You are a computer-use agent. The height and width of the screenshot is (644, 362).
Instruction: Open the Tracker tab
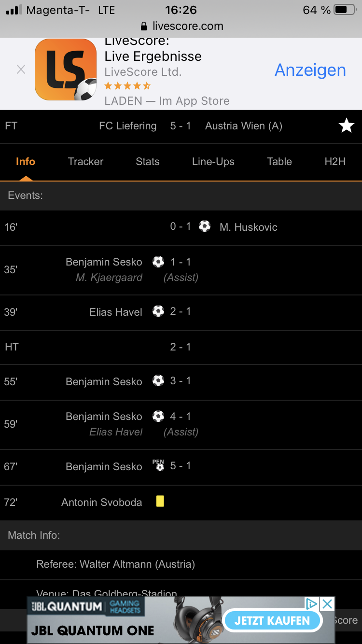tap(85, 162)
